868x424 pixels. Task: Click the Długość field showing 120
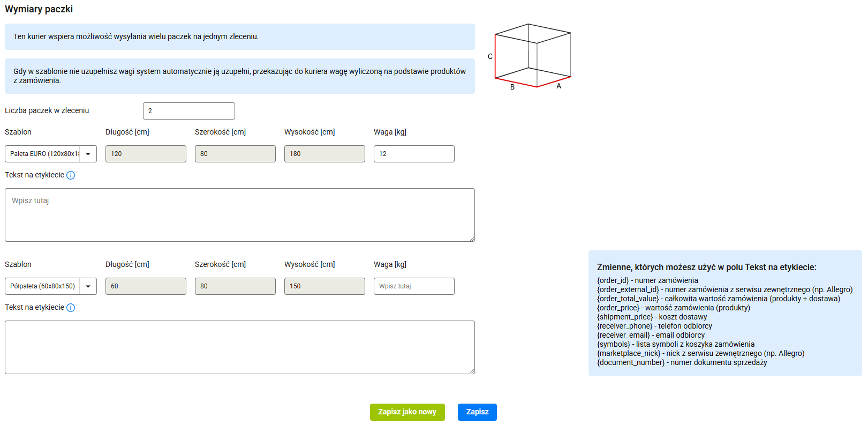tap(146, 154)
